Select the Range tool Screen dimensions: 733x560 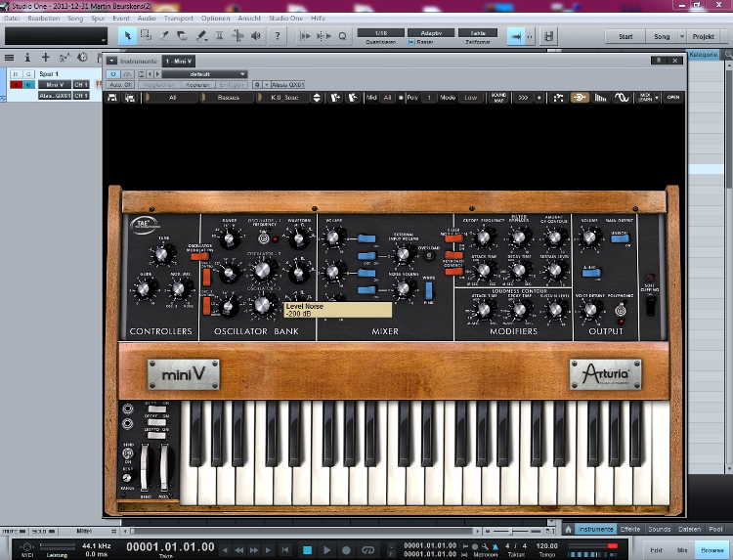tap(146, 36)
